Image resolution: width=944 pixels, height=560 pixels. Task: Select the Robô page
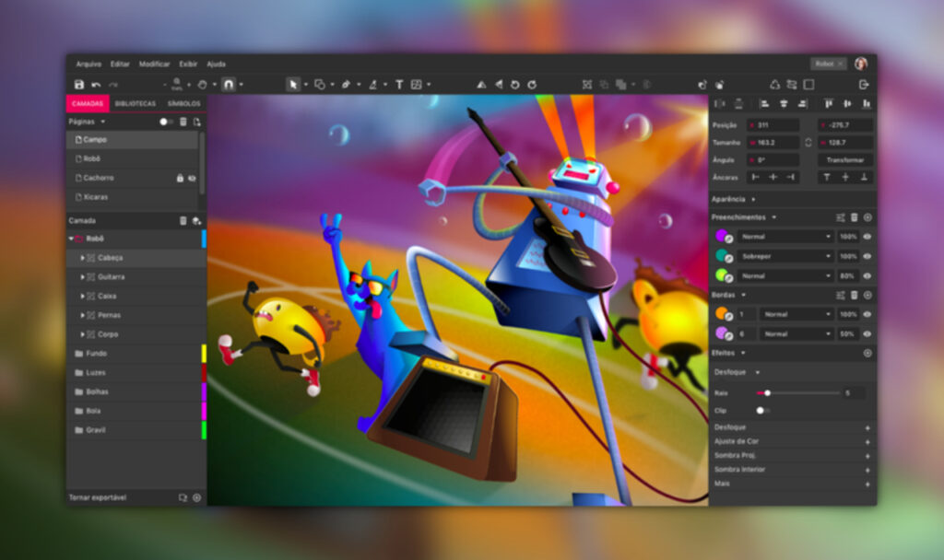tap(132, 158)
